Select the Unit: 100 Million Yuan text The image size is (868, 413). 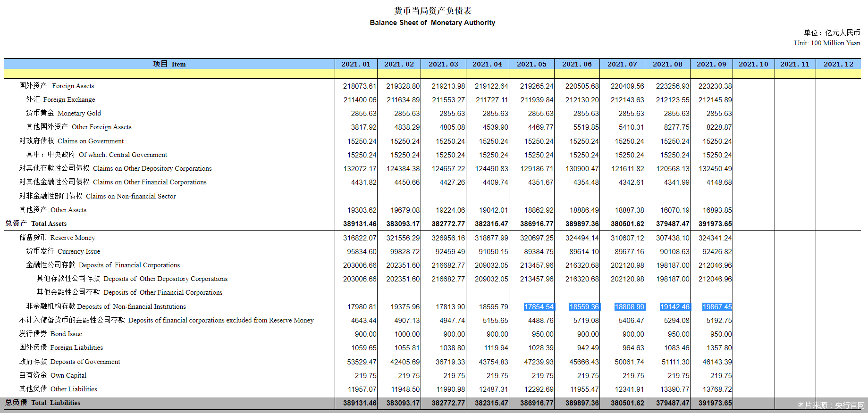pos(827,43)
